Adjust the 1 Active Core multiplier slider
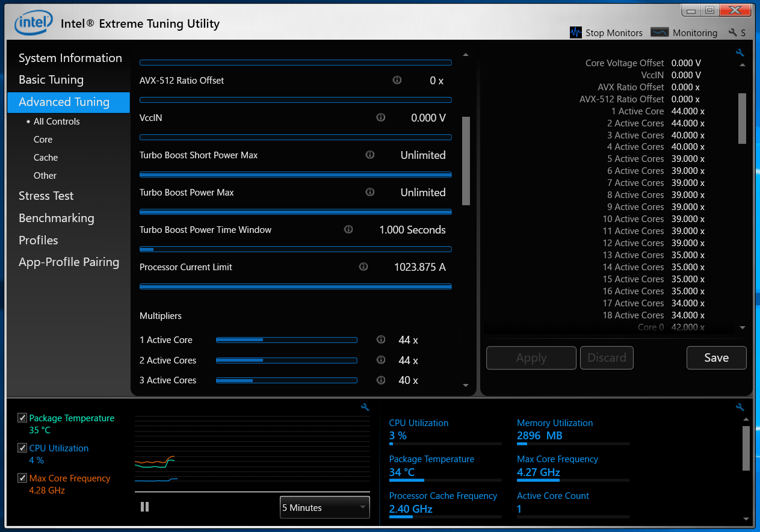The image size is (760, 532). [286, 340]
